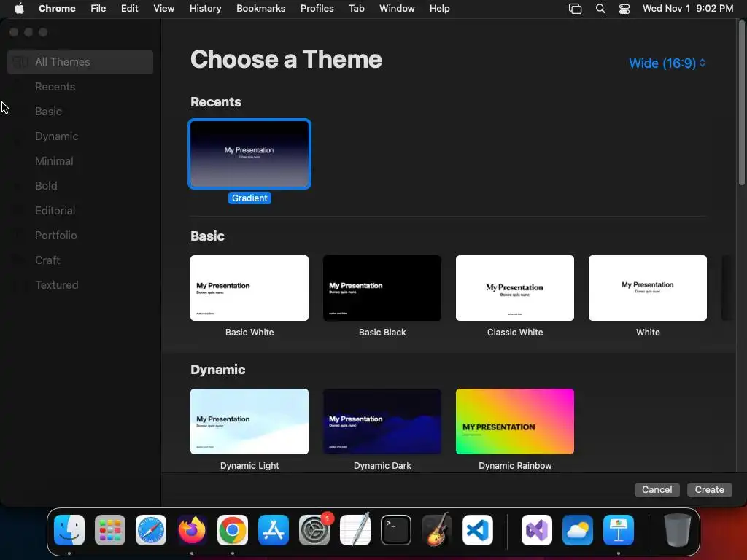The width and height of the screenshot is (747, 560).
Task: Open System Settings with notification badge
Action: coord(314,530)
